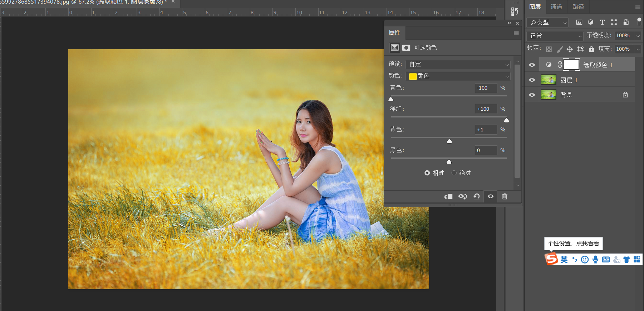This screenshot has width=644, height=311.
Task: Filter layers by adjustment layer icon
Action: coord(590,22)
